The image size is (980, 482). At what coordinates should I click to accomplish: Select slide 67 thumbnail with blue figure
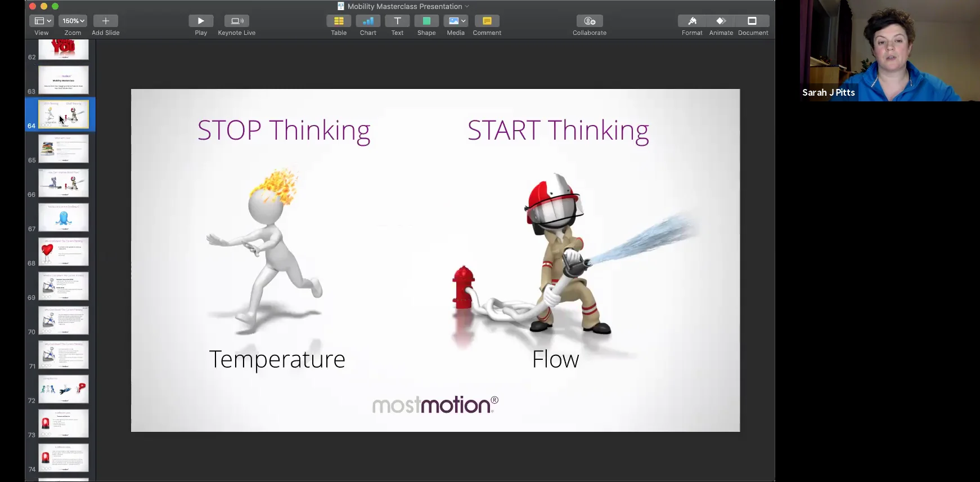tap(64, 217)
